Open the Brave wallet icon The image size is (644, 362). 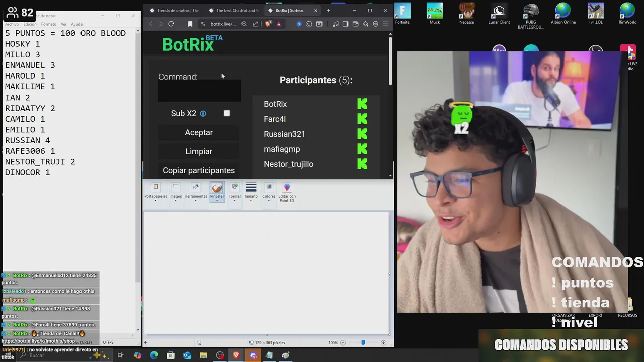tap(355, 24)
